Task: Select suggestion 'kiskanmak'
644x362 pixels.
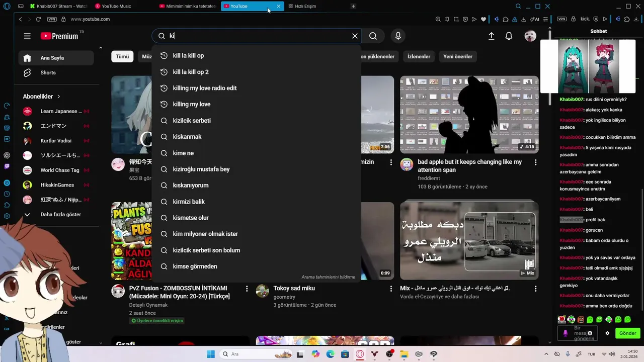Action: 256,137
